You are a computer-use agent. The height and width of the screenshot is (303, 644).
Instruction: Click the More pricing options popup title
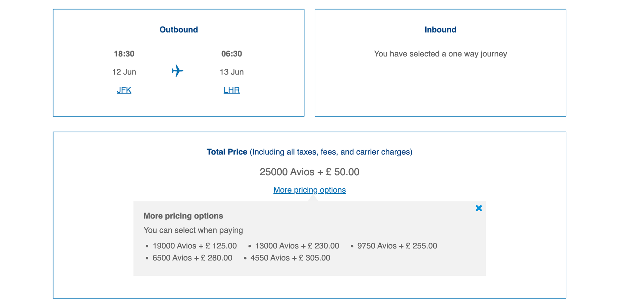click(x=183, y=216)
